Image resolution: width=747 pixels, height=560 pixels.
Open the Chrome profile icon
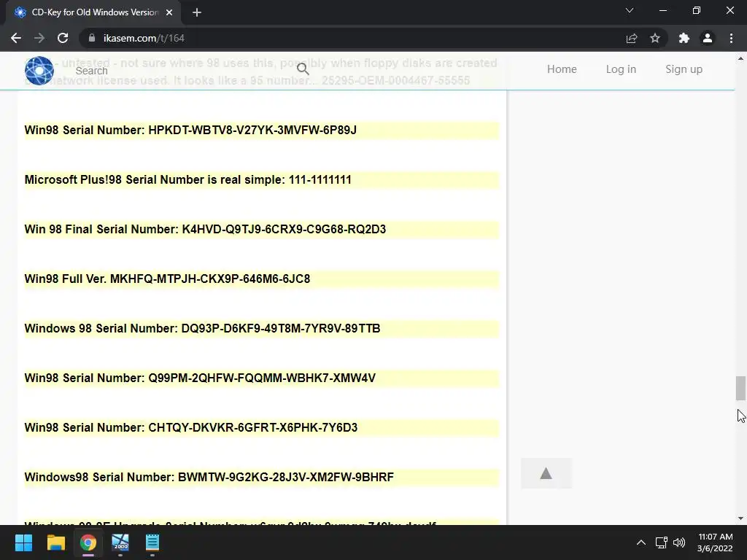[x=708, y=38]
